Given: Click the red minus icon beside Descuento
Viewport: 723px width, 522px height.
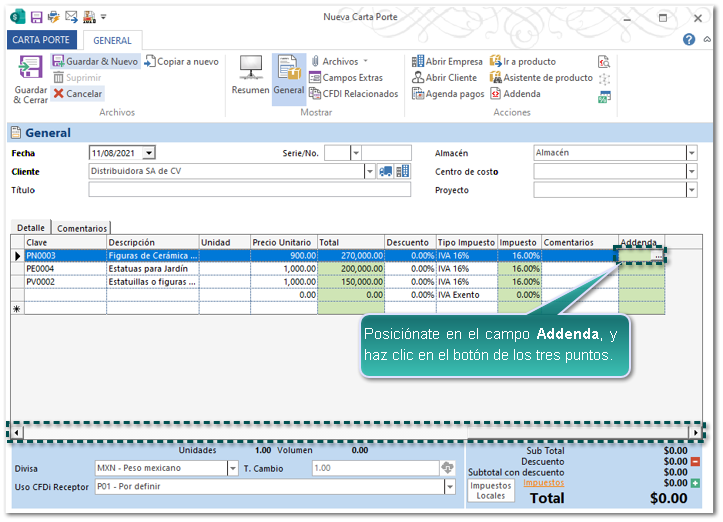Looking at the screenshot, I should (695, 461).
